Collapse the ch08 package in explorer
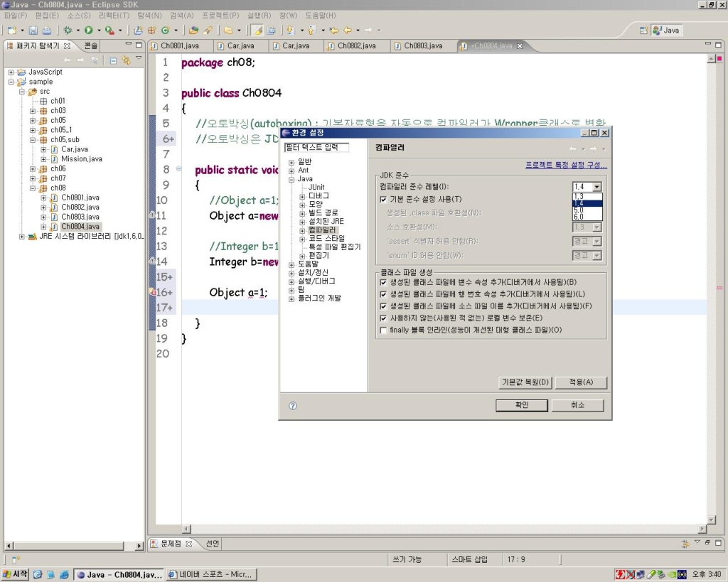728x582 pixels. tap(33, 188)
